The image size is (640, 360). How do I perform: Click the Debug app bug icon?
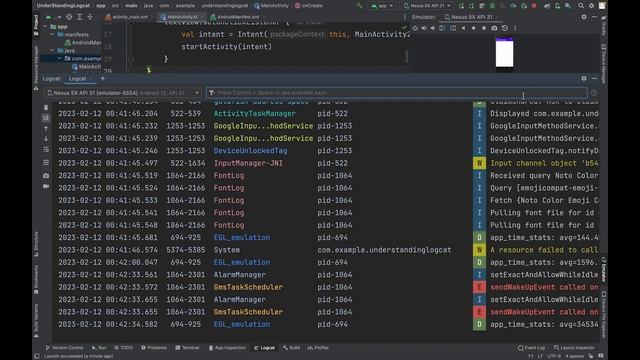[x=492, y=6]
